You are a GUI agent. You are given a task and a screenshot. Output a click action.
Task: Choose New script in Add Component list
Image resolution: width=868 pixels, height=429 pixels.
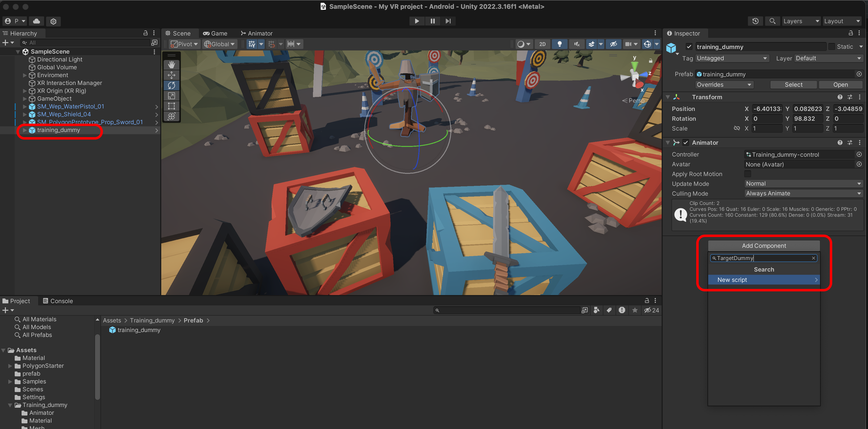click(764, 280)
